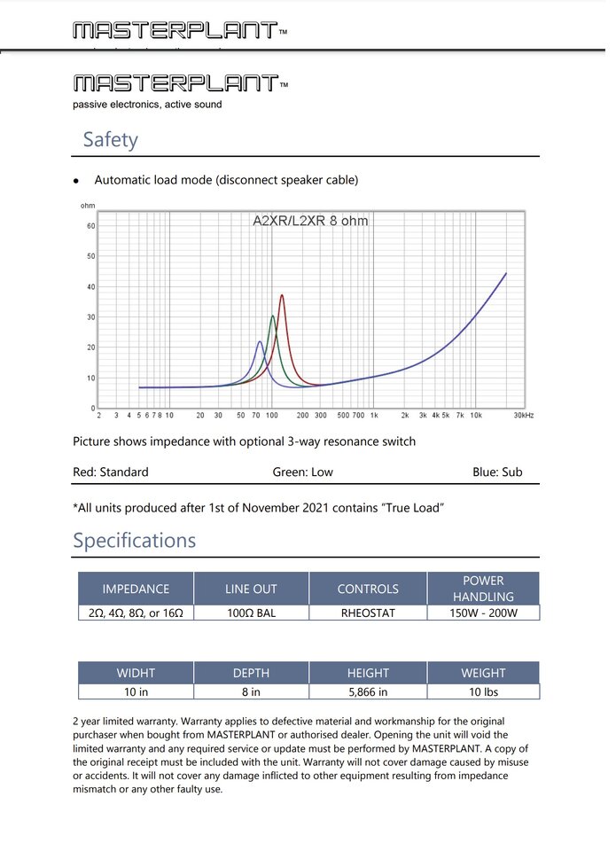
Task: Click the '10 lbs' weight value cell
Action: coord(483,691)
